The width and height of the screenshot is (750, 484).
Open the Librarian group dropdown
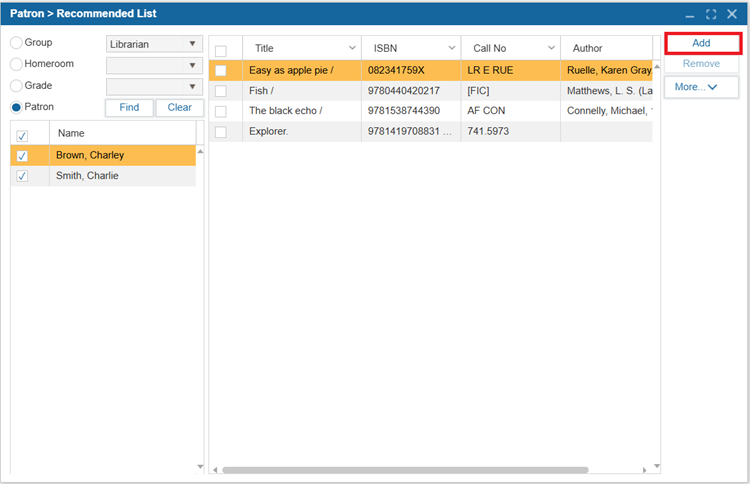click(154, 44)
